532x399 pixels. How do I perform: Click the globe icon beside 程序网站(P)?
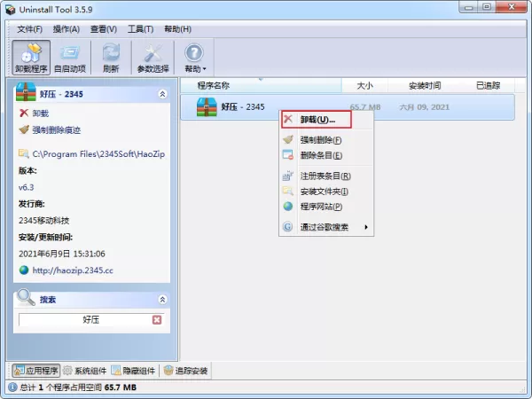click(288, 206)
